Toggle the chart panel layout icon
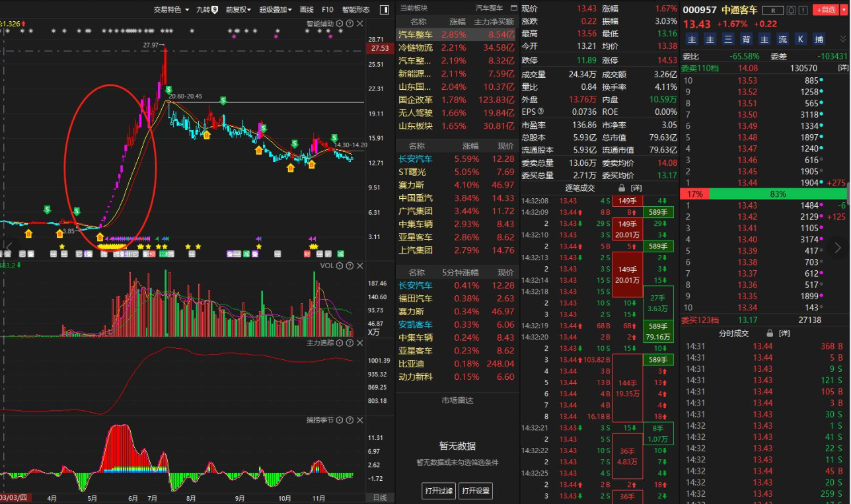This screenshot has width=851, height=504. [x=385, y=10]
